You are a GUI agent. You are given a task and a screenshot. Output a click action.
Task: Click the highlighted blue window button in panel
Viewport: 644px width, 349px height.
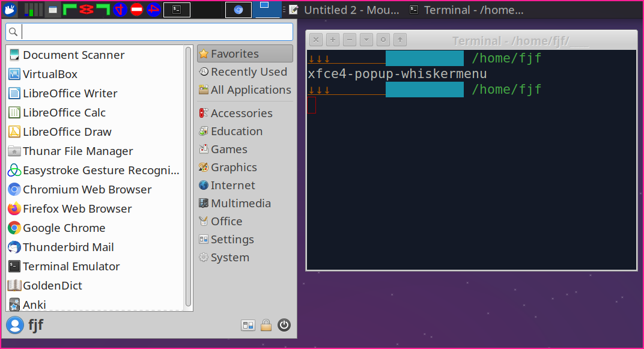(x=268, y=9)
